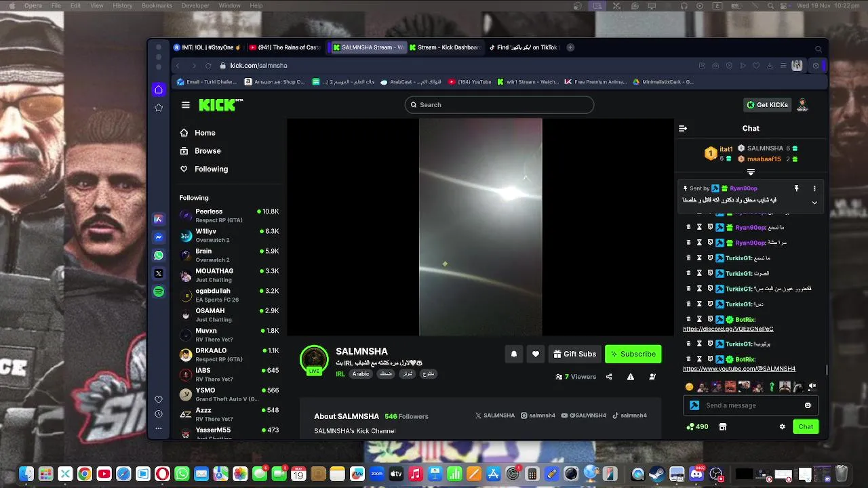The image size is (868, 488).
Task: Open Messenger in Opera sidebar
Action: tap(159, 237)
